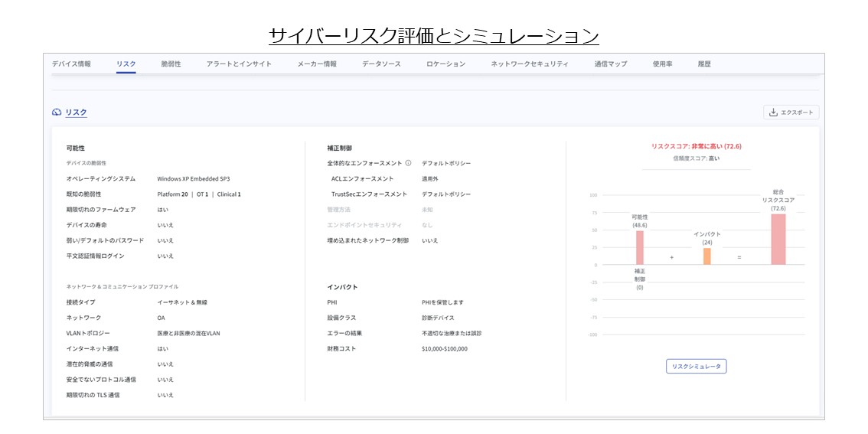
Task: Click the エクスポート export button
Action: pos(791,113)
